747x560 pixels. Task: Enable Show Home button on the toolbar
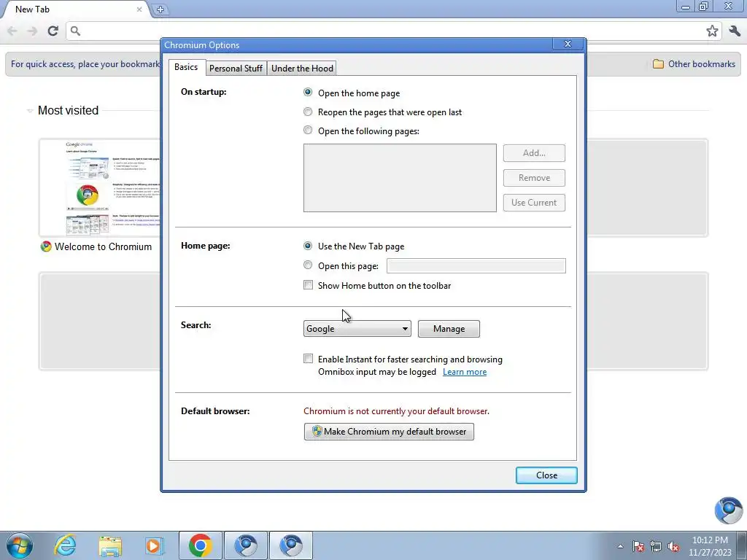(309, 285)
